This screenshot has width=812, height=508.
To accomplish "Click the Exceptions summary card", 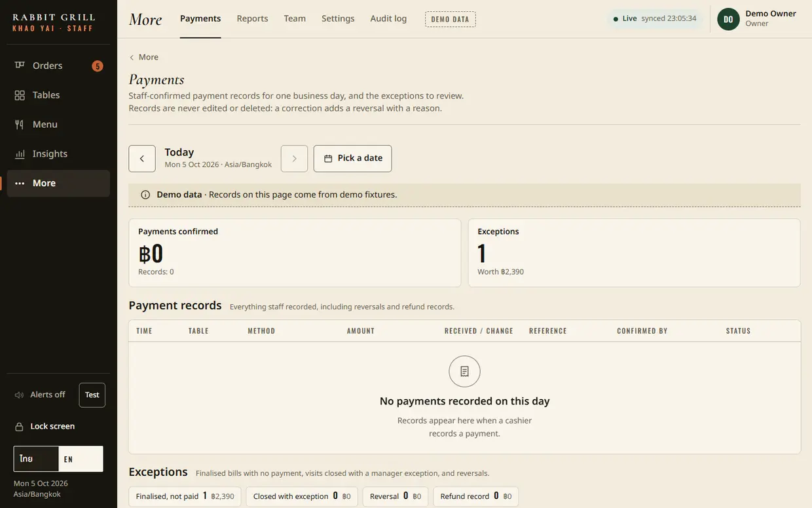I will pyautogui.click(x=635, y=253).
